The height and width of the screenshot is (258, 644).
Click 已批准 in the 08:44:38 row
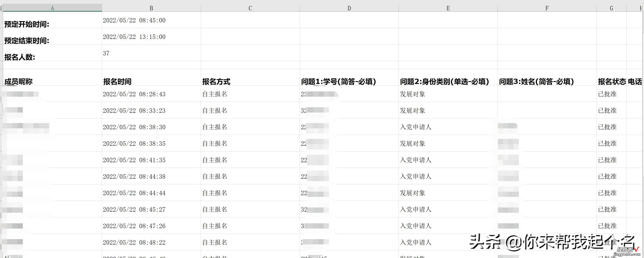coord(608,177)
